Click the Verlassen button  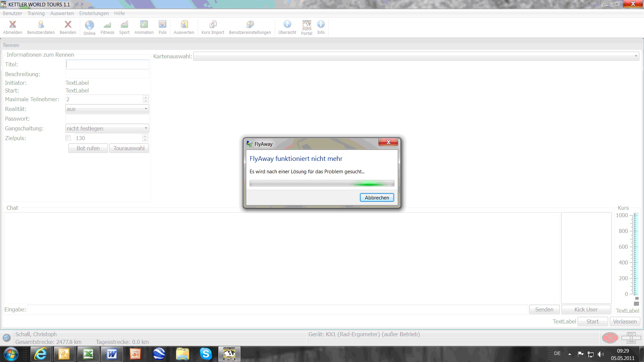point(625,321)
